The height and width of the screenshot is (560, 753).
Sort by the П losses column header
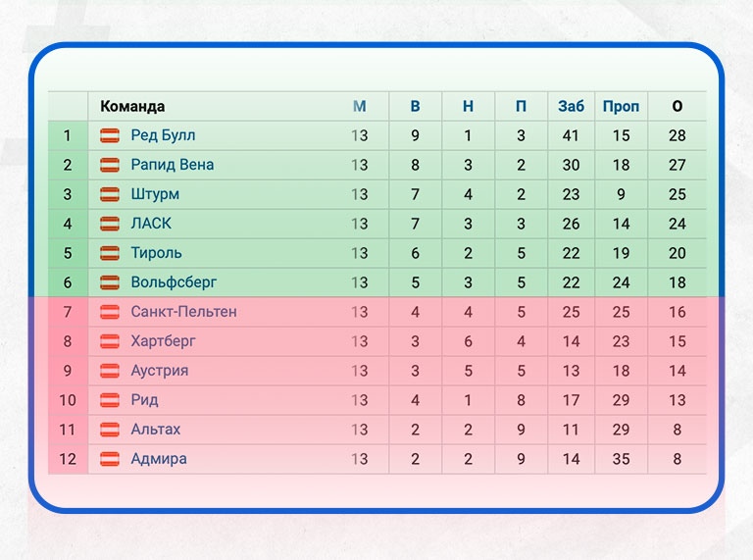pyautogui.click(x=521, y=106)
